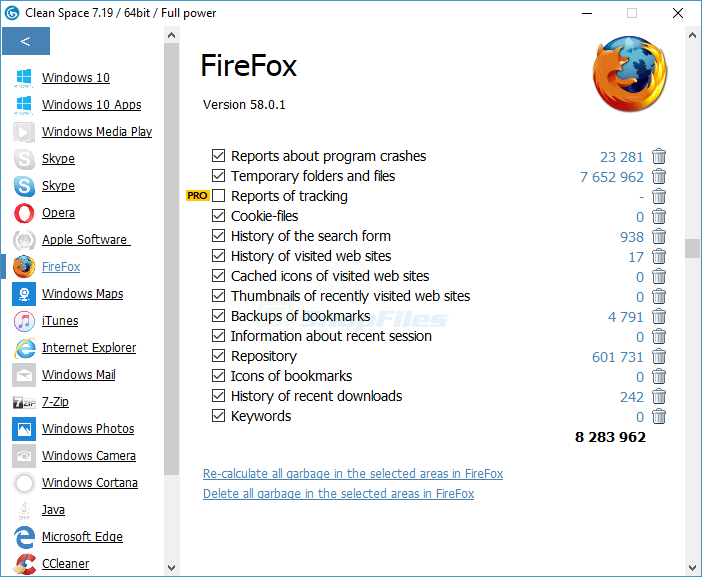Toggle History of recent downloads checkbox
Viewport: 702px width, 577px height.
point(218,396)
